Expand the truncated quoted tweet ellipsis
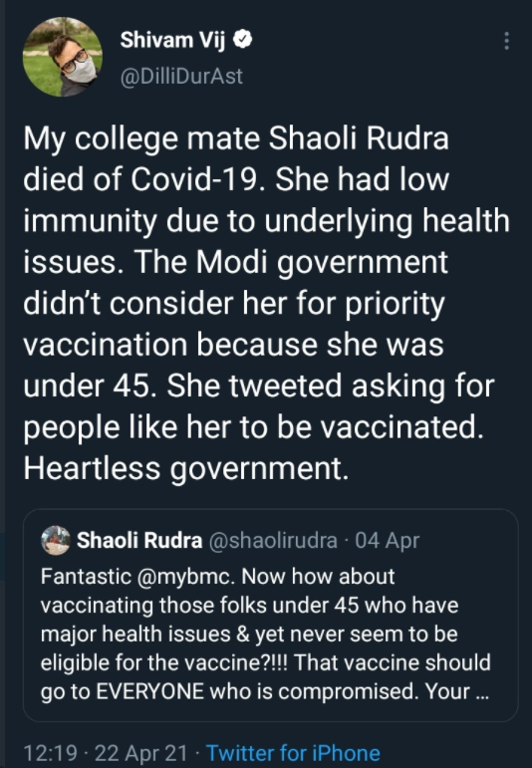The image size is (532, 768). 482,692
